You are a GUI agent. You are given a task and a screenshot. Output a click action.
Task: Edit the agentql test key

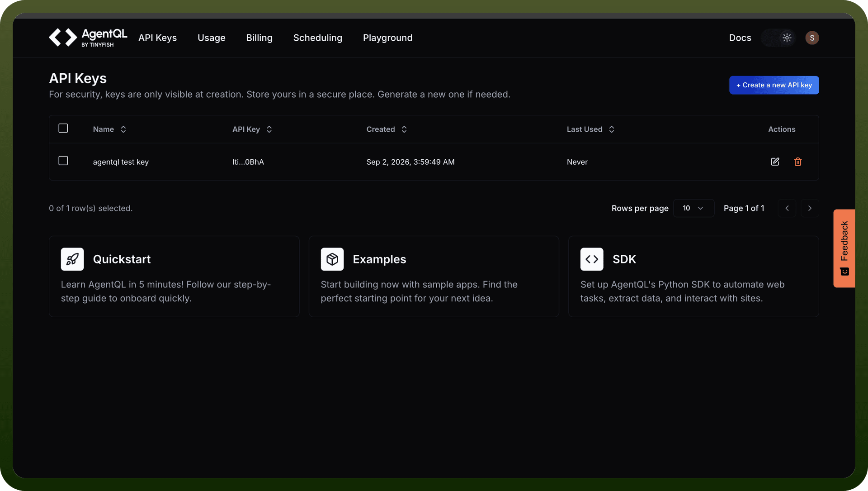tap(775, 162)
